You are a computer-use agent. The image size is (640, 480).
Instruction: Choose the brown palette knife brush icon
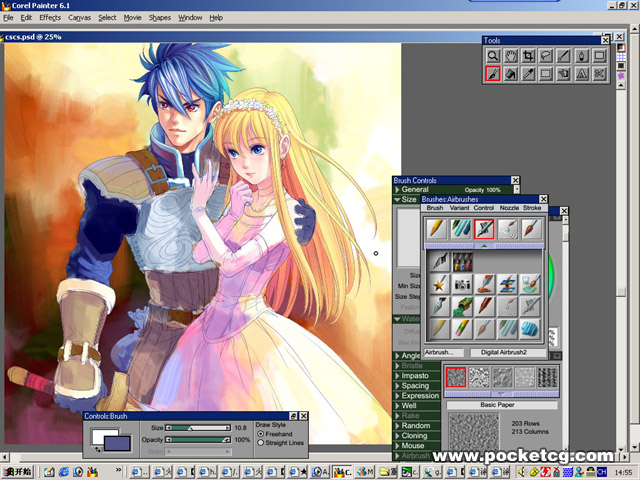click(484, 307)
